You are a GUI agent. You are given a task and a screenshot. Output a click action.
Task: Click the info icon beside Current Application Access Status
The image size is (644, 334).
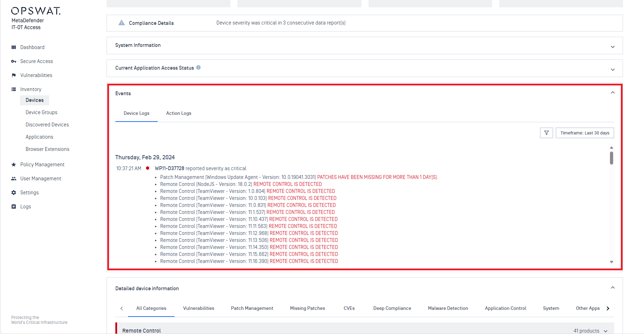pyautogui.click(x=198, y=68)
